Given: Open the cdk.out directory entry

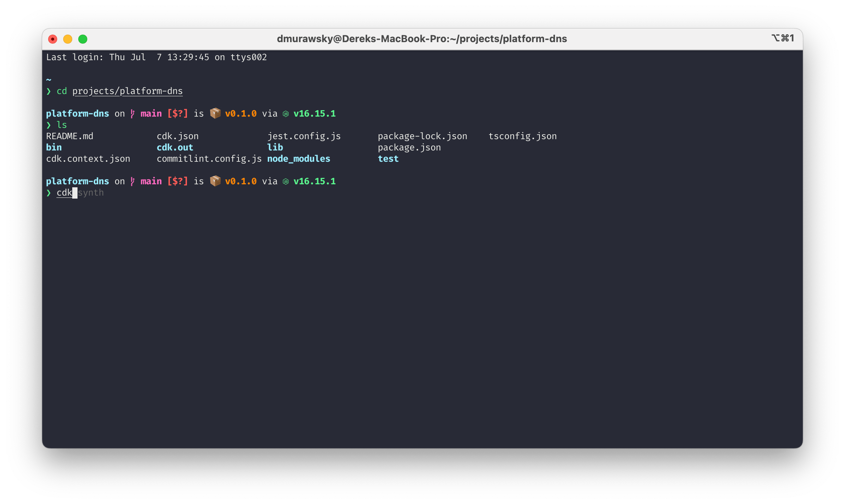Looking at the screenshot, I should 175,147.
